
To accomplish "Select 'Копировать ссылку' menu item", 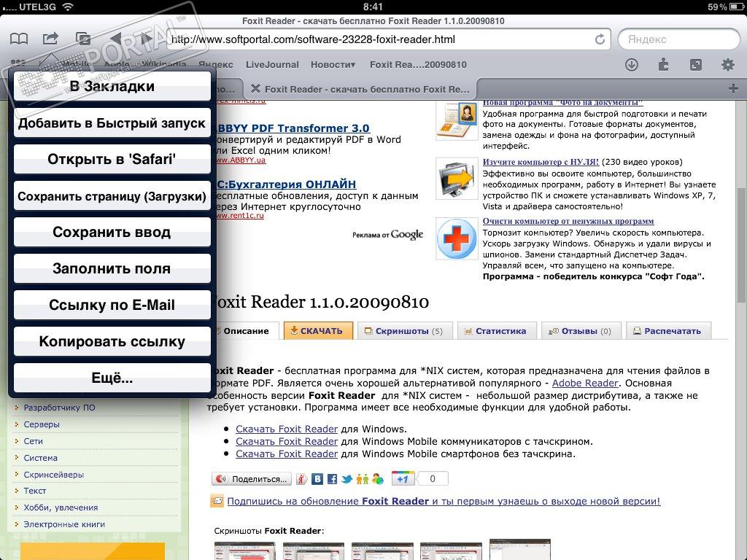I will 112,341.
